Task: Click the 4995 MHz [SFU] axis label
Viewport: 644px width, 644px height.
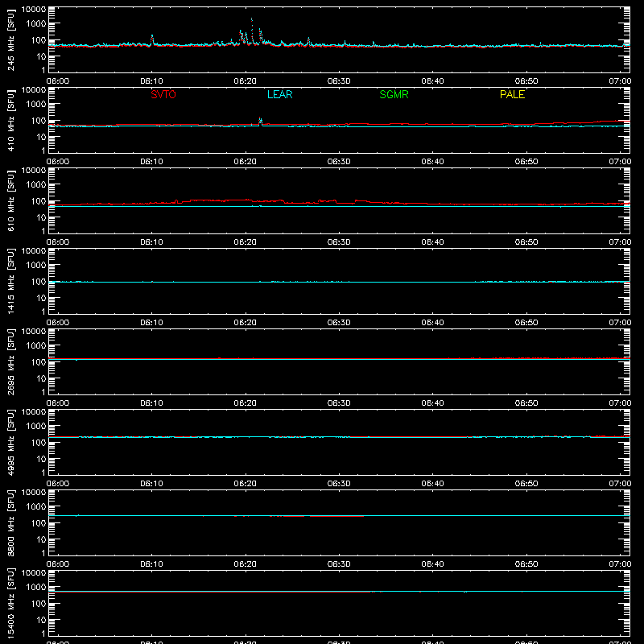Action: click(x=10, y=442)
